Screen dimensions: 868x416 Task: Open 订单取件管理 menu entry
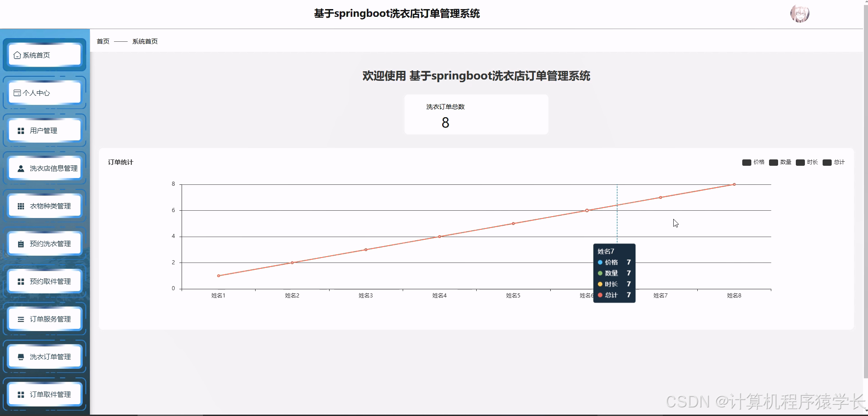44,394
